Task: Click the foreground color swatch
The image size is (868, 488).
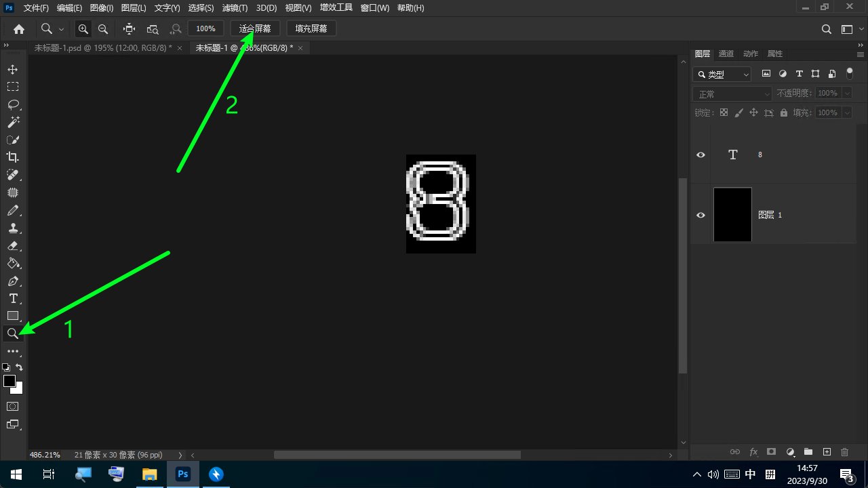Action: [x=9, y=381]
